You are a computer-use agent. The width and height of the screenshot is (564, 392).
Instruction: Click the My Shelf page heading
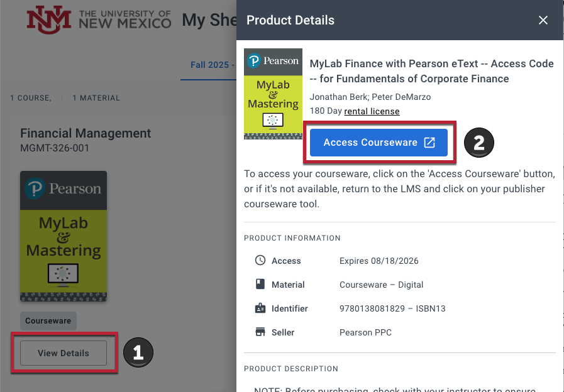coord(209,20)
